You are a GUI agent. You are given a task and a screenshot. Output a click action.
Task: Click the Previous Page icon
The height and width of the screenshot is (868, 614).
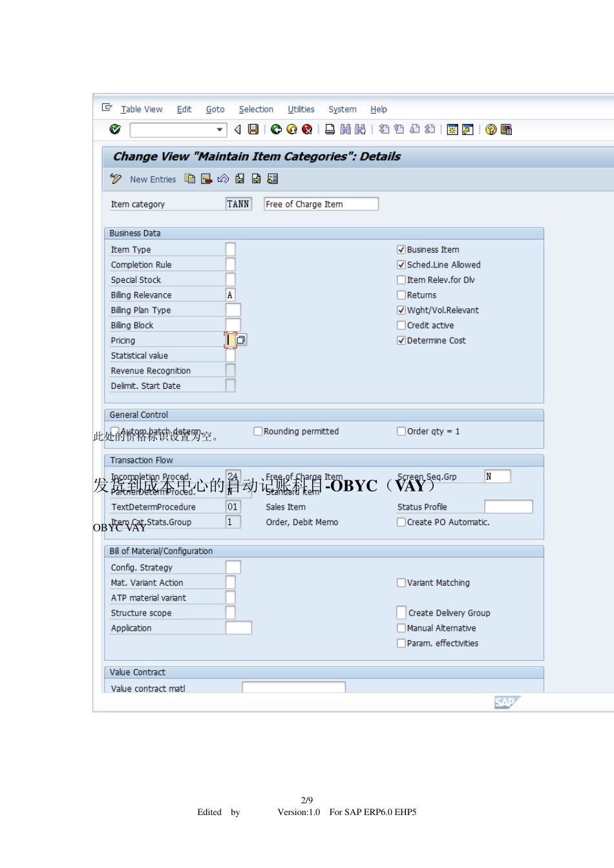pyautogui.click(x=399, y=129)
